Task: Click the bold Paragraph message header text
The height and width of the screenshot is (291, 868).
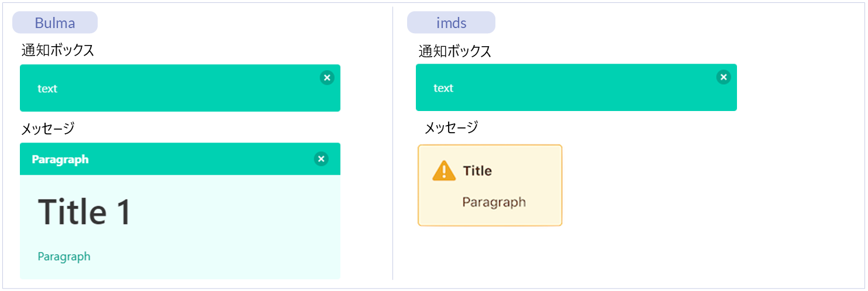Action: [x=60, y=160]
